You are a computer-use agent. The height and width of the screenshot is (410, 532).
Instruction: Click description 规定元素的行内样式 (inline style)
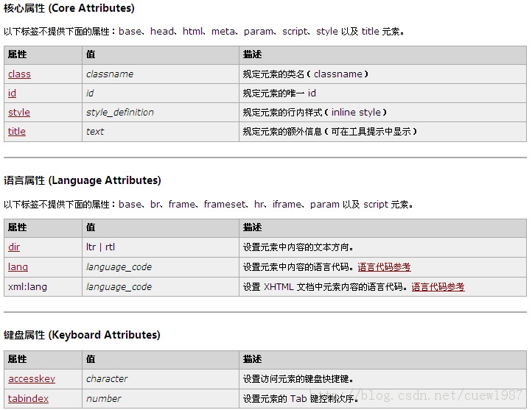(x=315, y=112)
